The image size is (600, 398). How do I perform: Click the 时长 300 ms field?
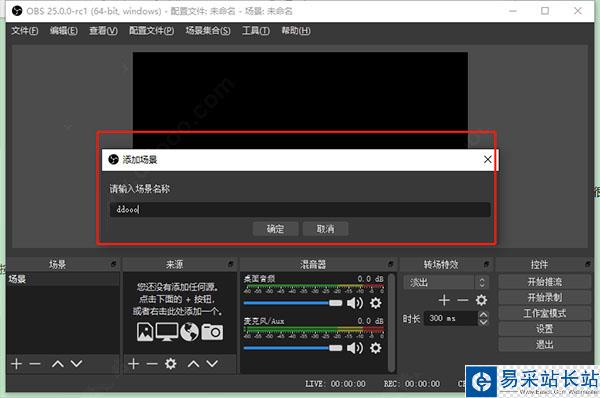pyautogui.click(x=451, y=318)
